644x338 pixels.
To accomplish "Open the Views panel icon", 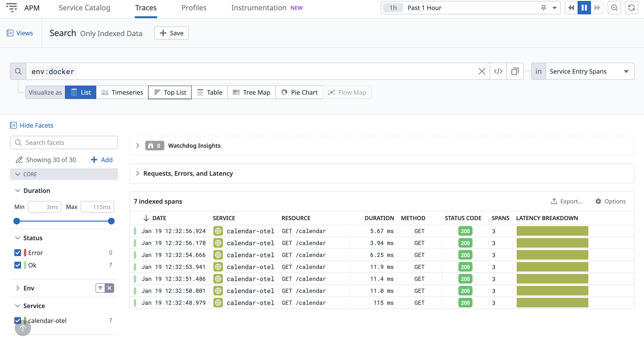I will coord(10,33).
